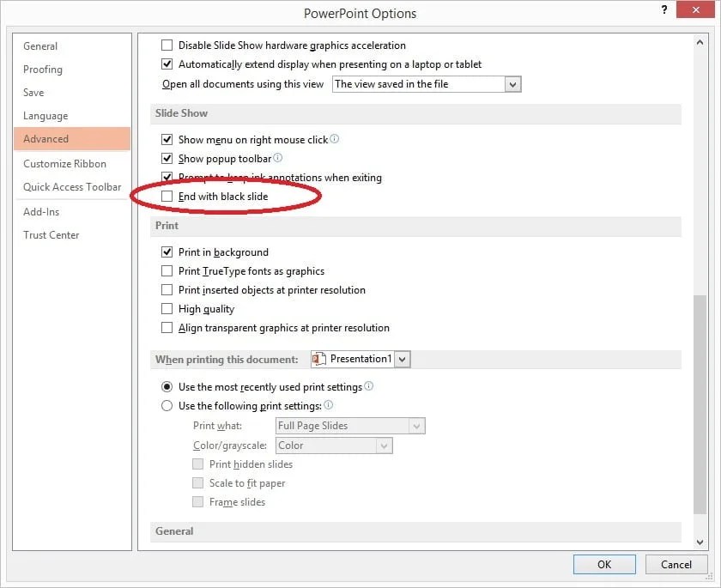Click the info icon beside 'Show menu on right mouse click'
This screenshot has height=588, width=721.
[335, 139]
